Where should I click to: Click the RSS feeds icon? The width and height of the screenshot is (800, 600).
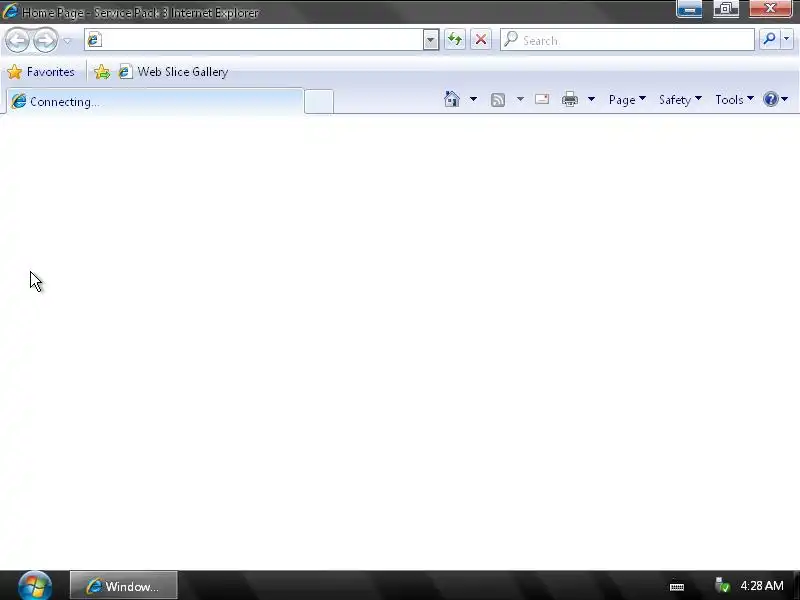(x=498, y=99)
